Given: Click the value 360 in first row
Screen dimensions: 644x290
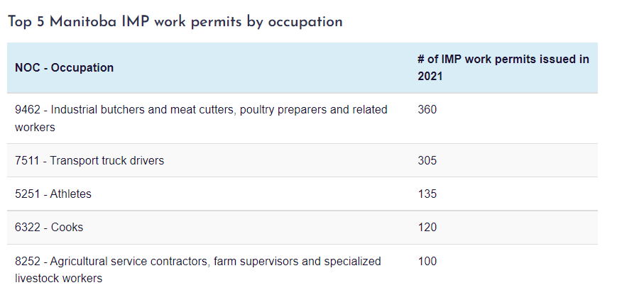Looking at the screenshot, I should click(x=427, y=110).
